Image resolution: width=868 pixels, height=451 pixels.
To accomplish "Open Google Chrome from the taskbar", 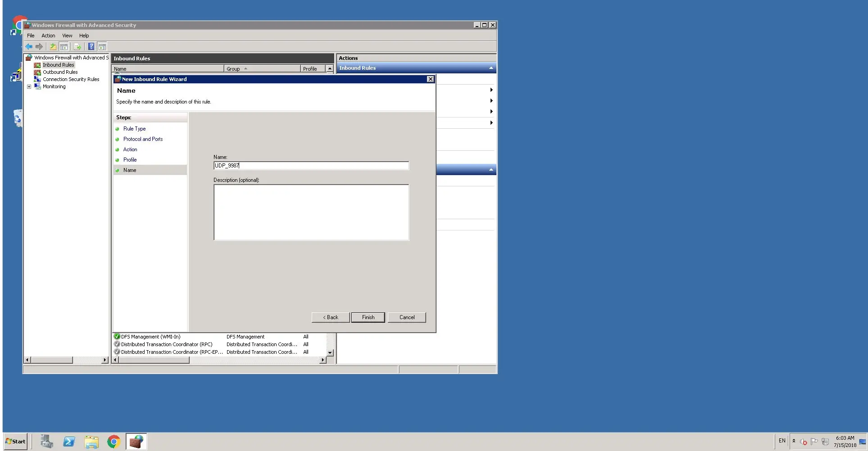I will pos(114,442).
